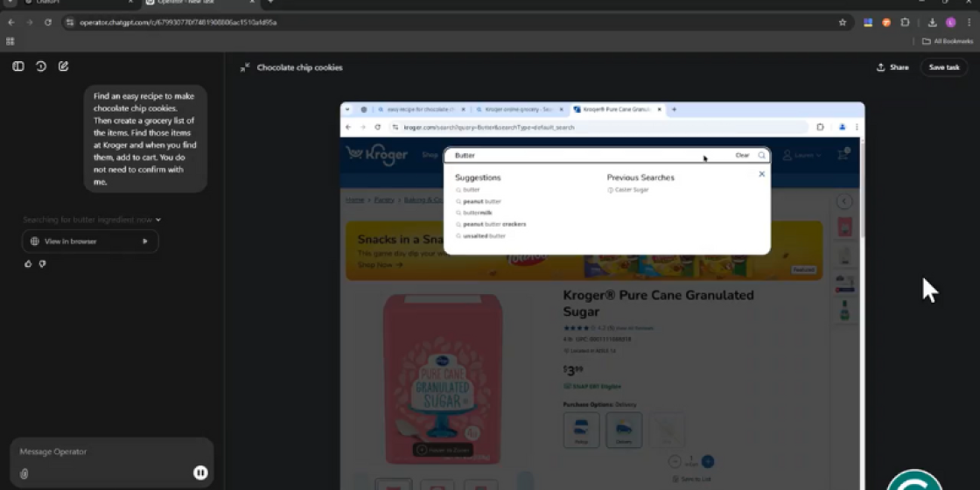The height and width of the screenshot is (490, 980).
Task: Reload the embedded Kroger page
Action: 377,127
